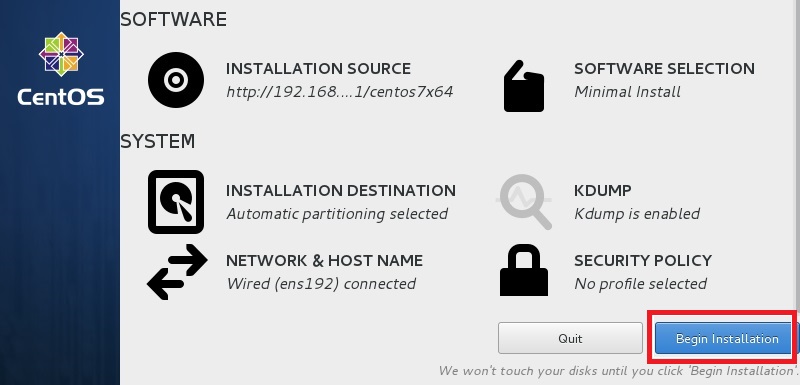Click the Wired (ens192) connected status
Image resolution: width=800 pixels, height=385 pixels.
click(x=321, y=284)
